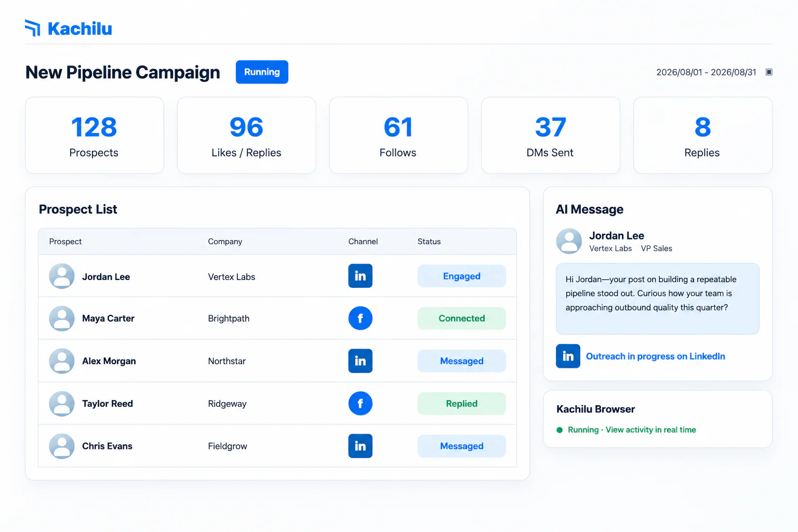This screenshot has height=532, width=798.
Task: Click Jordan Lee's avatar in prospect list
Action: pos(62,276)
